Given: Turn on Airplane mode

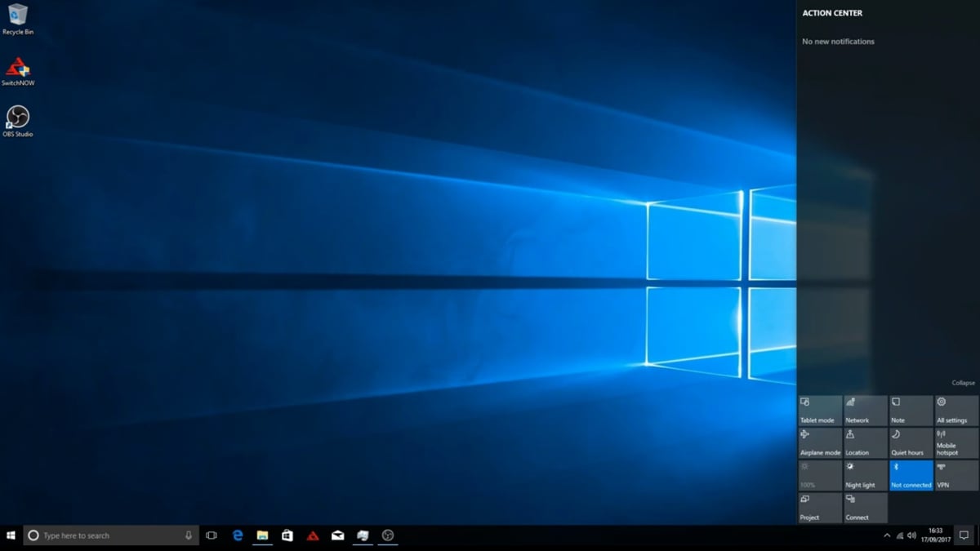Looking at the screenshot, I should click(x=819, y=442).
